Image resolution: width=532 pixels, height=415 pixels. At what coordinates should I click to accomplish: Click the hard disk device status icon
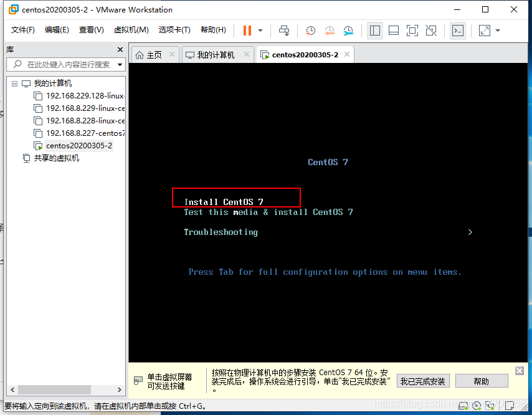coord(464,406)
